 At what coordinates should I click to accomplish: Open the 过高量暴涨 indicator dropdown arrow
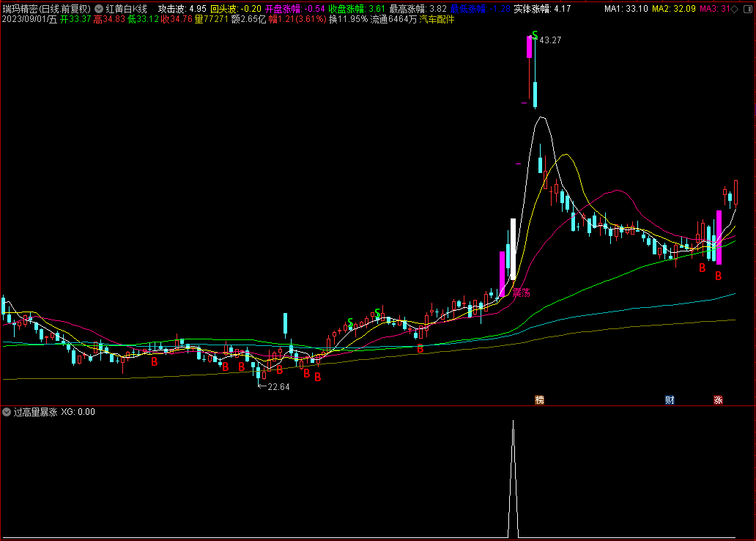(7, 412)
